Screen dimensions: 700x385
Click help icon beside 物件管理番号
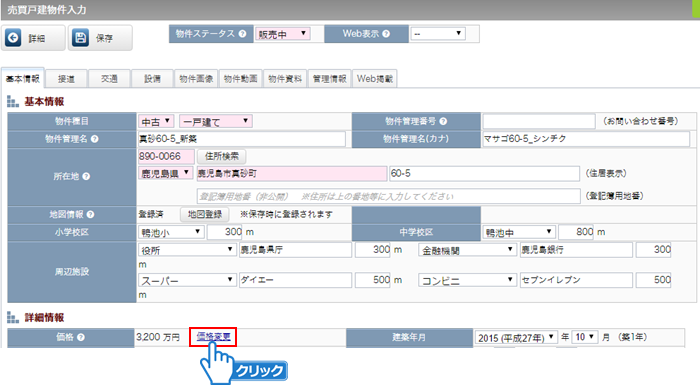(x=443, y=121)
